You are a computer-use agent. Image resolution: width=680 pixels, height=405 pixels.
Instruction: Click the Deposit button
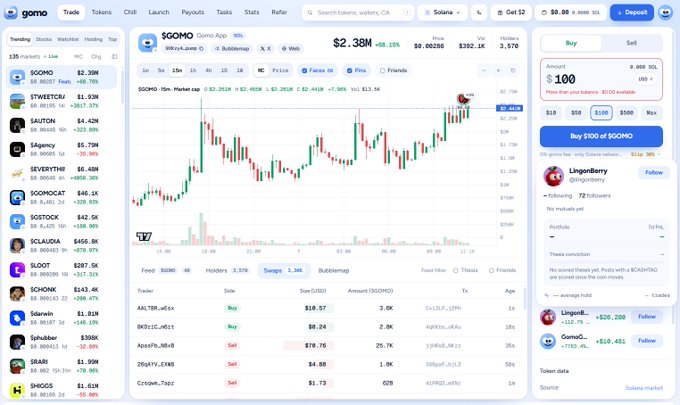coord(631,13)
